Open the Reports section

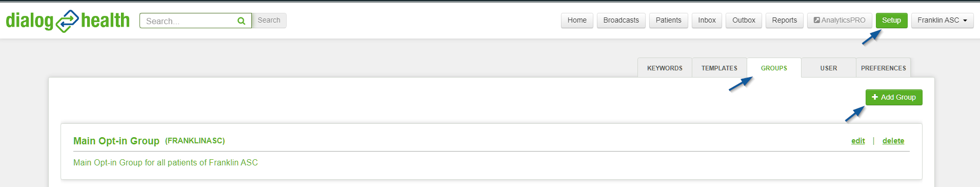tap(784, 21)
